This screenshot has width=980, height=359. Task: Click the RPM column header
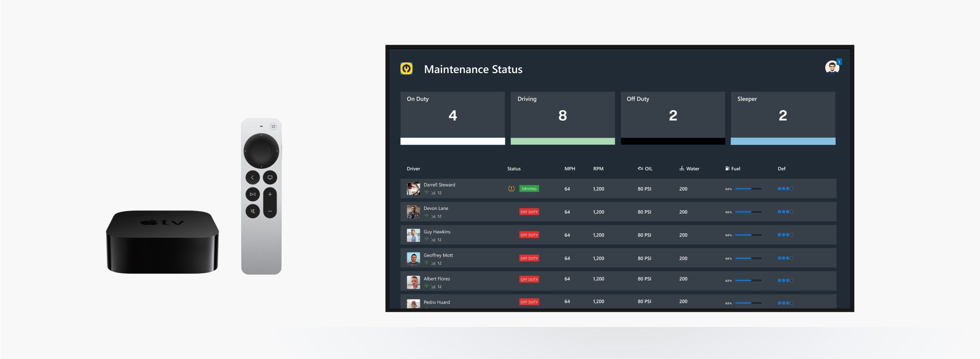pyautogui.click(x=598, y=169)
